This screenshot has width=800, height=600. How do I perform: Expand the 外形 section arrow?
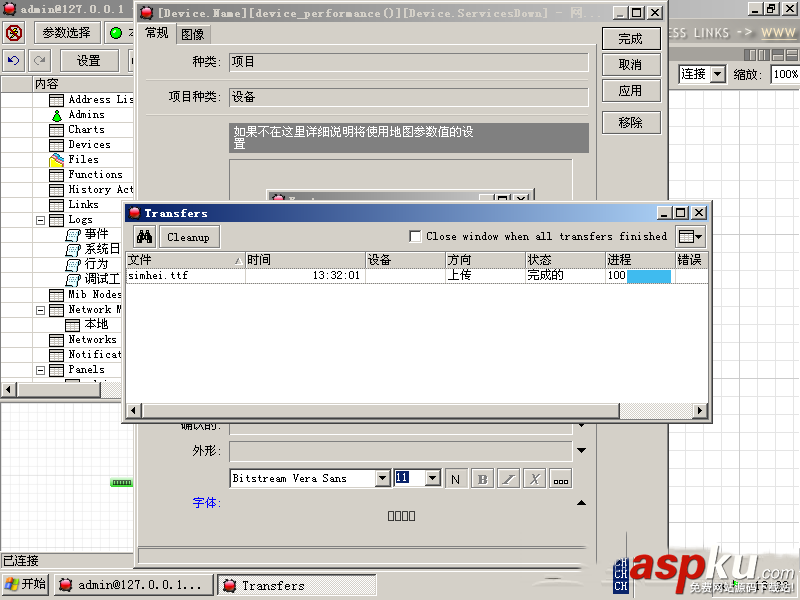tap(581, 450)
